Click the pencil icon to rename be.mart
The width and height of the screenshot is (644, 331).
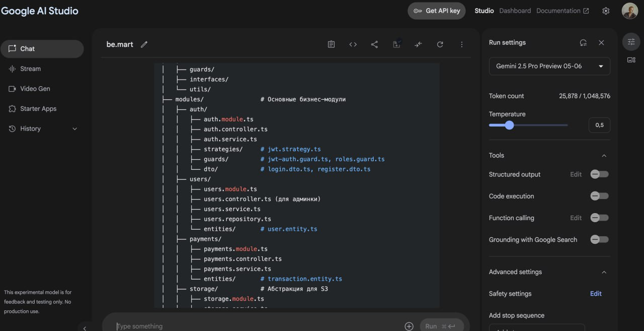(x=144, y=44)
